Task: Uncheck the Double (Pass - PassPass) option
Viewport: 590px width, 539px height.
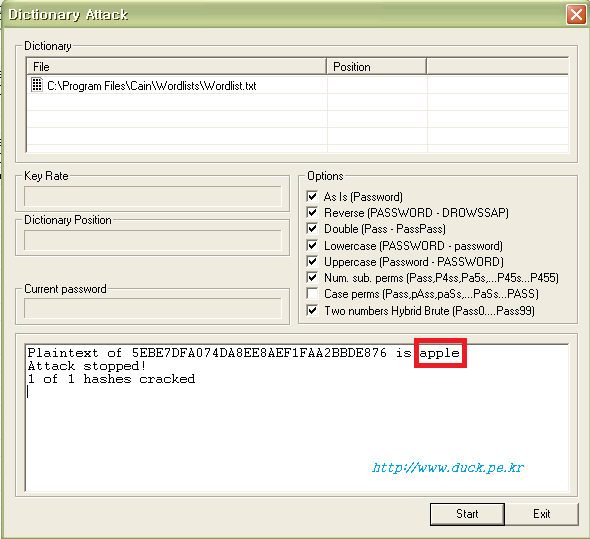Action: (312, 228)
